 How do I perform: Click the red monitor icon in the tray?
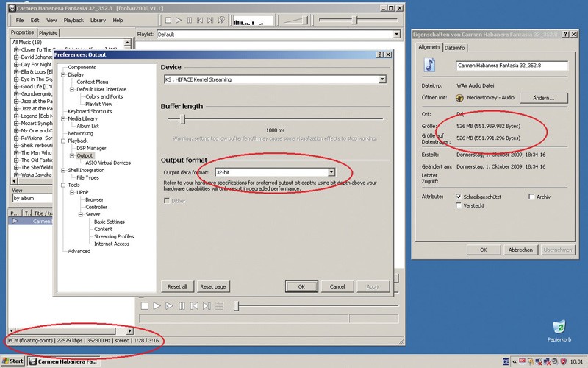[x=522, y=361]
